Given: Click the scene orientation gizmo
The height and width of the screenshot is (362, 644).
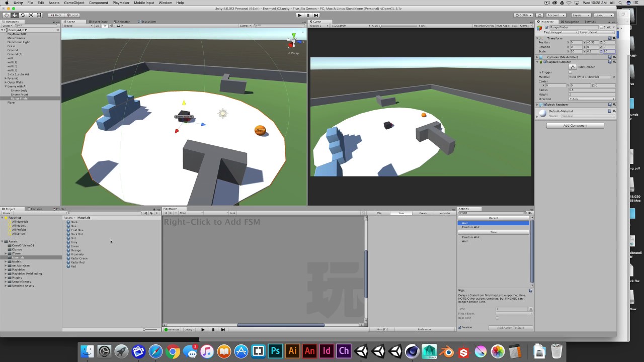Looking at the screenshot, I should point(294,42).
